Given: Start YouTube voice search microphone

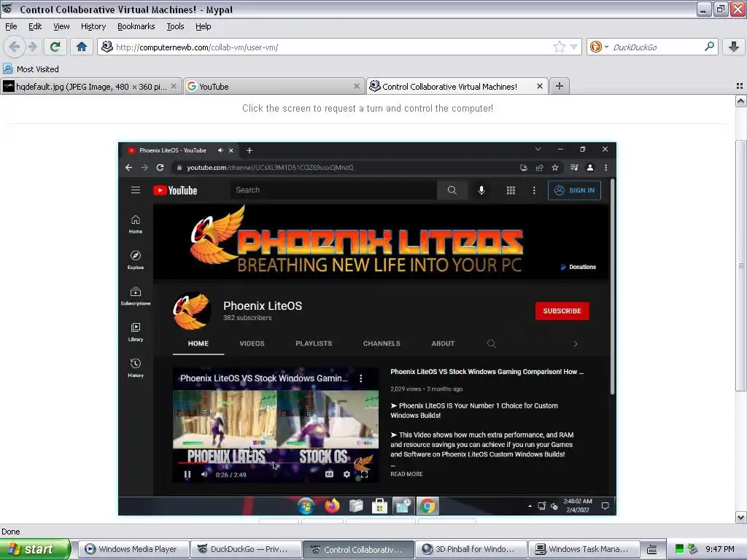Looking at the screenshot, I should (x=481, y=190).
